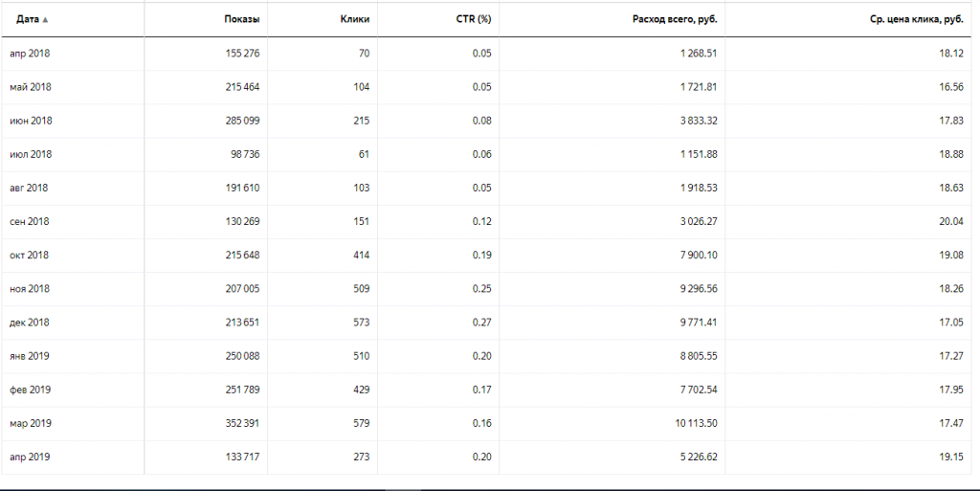Sort table by Клики column header

click(354, 19)
